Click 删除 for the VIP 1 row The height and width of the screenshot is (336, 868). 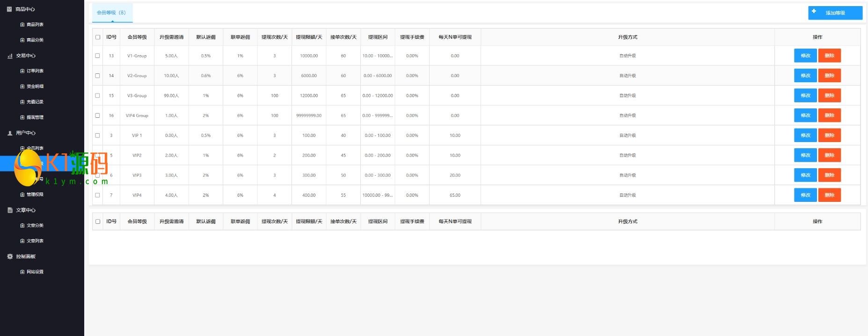pos(830,135)
